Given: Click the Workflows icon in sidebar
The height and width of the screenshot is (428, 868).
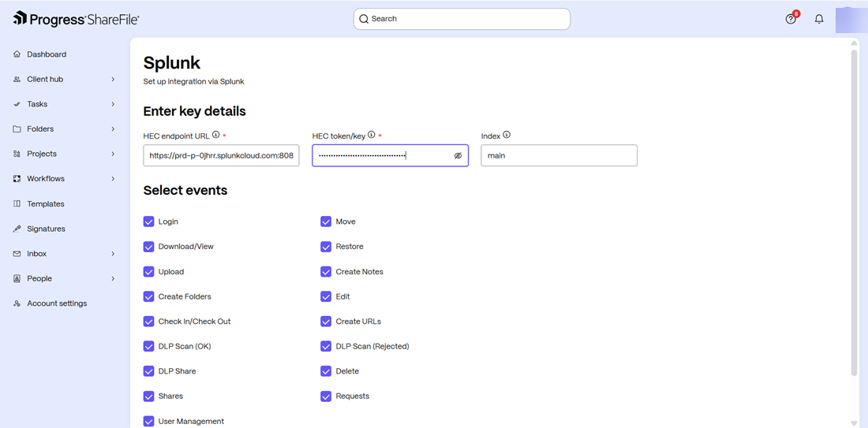Looking at the screenshot, I should click(17, 179).
